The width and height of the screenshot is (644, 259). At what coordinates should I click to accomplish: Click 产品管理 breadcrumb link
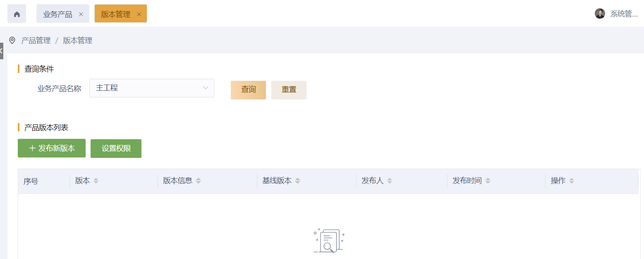[x=36, y=40]
